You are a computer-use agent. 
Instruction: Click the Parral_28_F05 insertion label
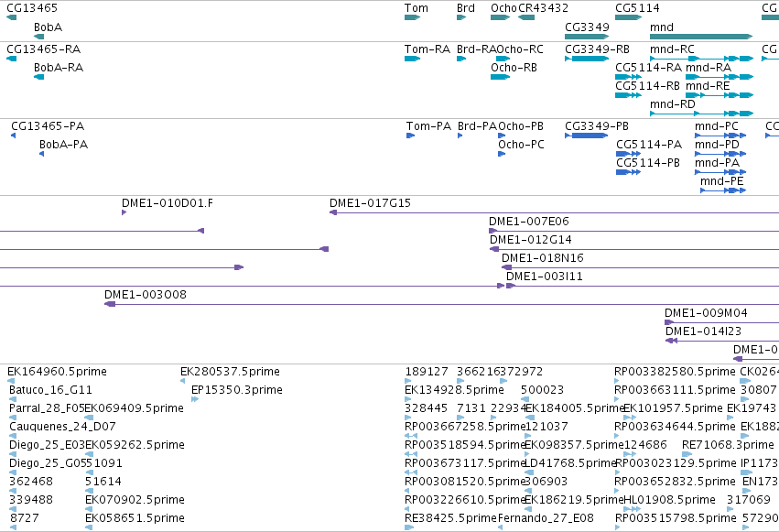[48, 408]
